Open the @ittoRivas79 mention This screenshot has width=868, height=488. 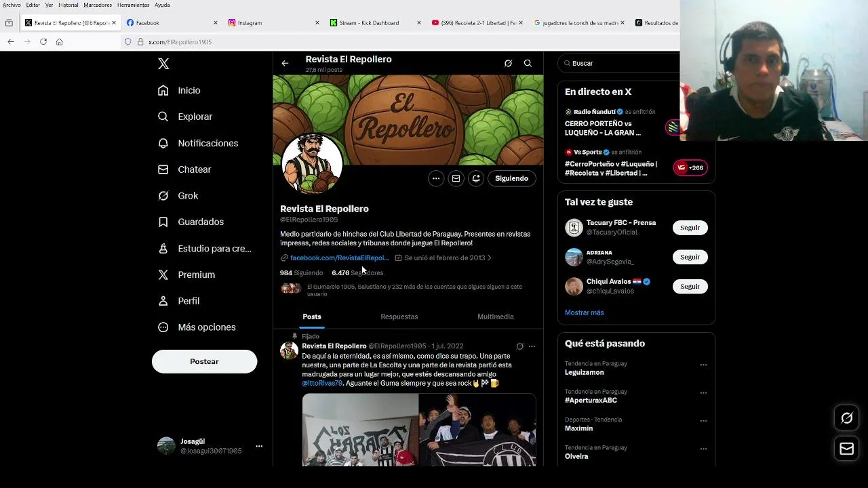tap(322, 383)
